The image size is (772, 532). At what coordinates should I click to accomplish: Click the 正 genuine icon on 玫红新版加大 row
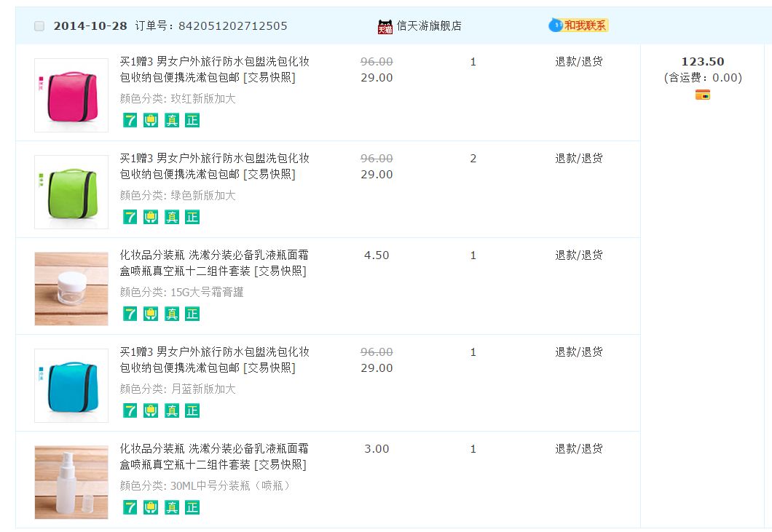click(x=192, y=120)
